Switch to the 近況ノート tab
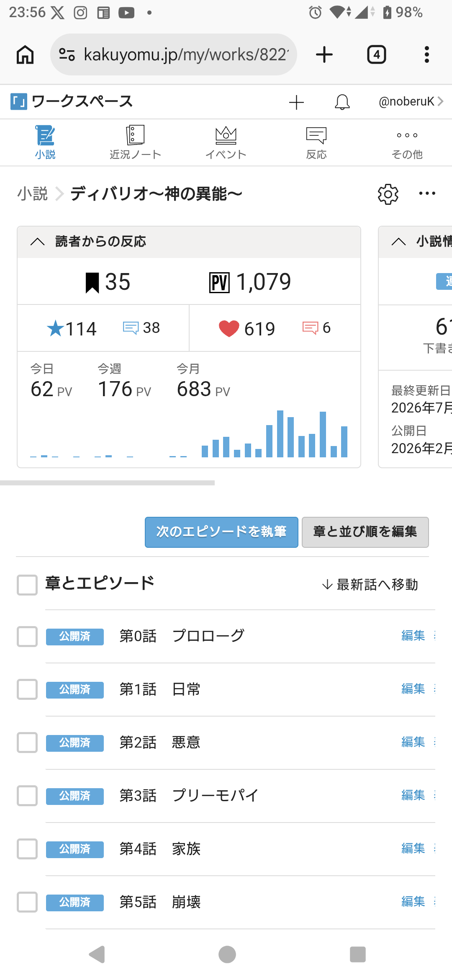 (x=135, y=143)
